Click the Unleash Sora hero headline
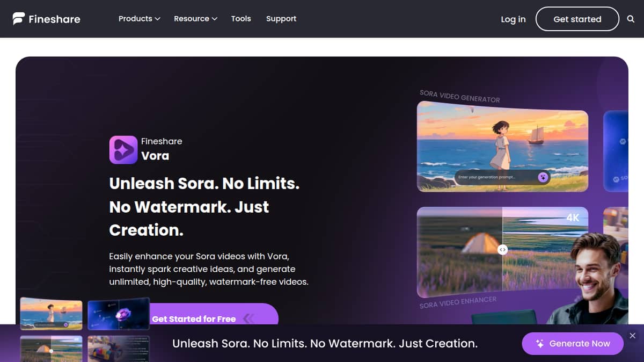Image resolution: width=644 pixels, height=362 pixels. 204,207
